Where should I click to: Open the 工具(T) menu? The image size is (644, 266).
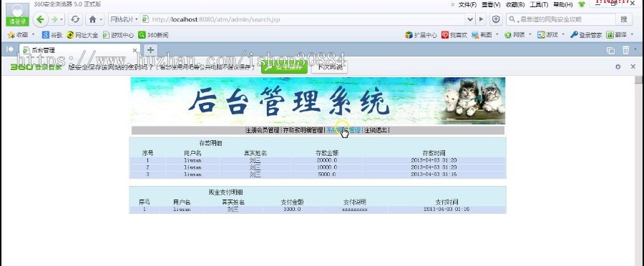539,4
